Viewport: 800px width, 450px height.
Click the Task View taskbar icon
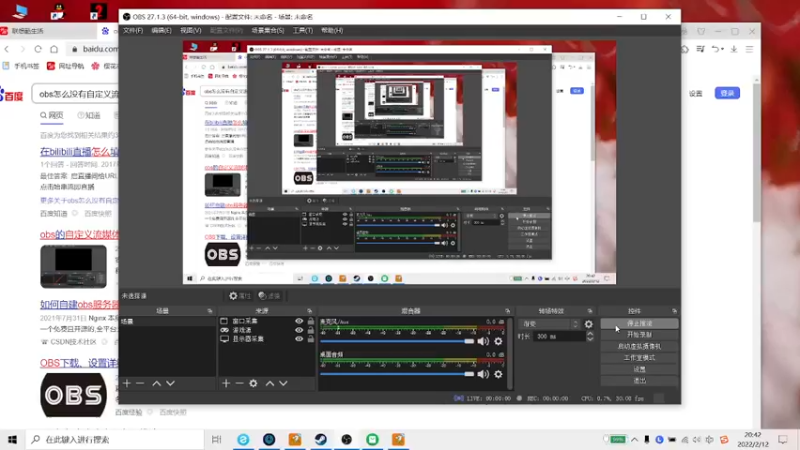[216, 439]
